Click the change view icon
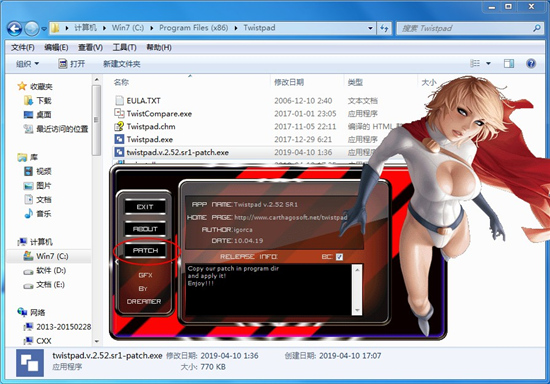This screenshot has height=384, width=550. pyautogui.click(x=475, y=63)
